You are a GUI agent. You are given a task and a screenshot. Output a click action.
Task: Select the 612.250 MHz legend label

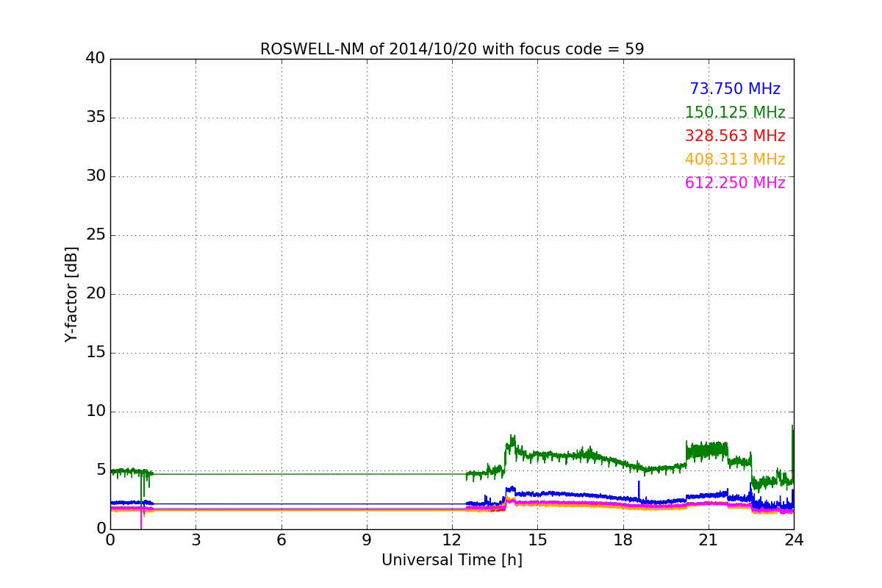pos(735,183)
